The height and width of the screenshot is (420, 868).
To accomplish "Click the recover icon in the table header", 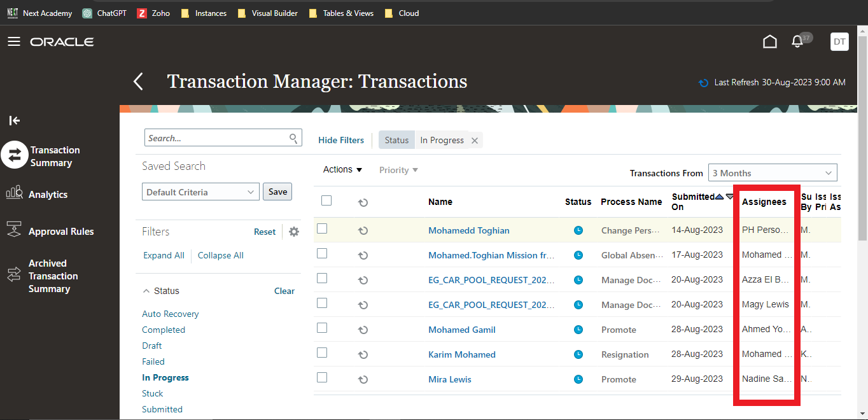I will [x=363, y=202].
